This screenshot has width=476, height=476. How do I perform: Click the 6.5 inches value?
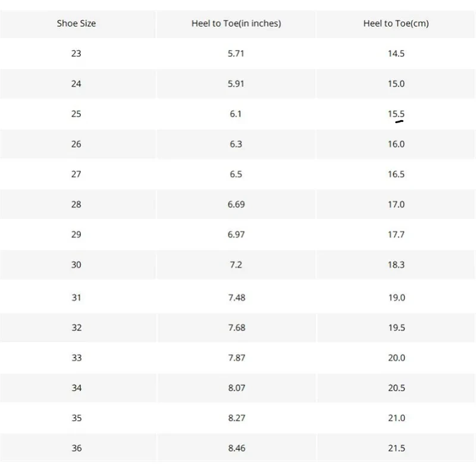pos(236,174)
